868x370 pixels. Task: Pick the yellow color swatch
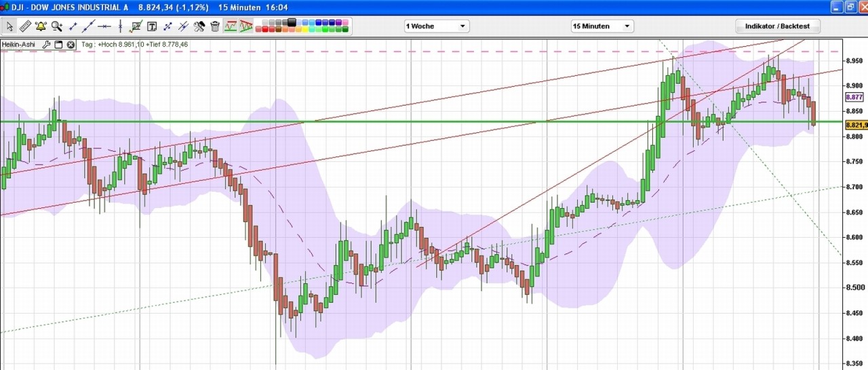coord(305,29)
